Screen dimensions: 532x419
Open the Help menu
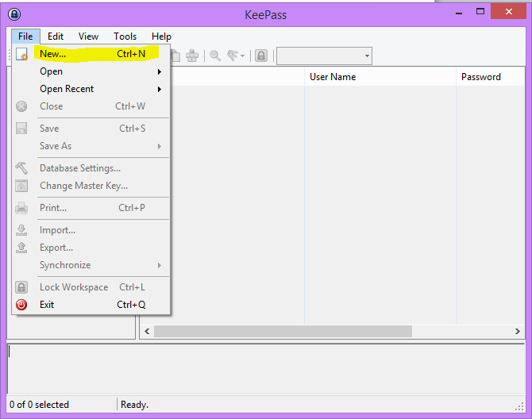(161, 37)
